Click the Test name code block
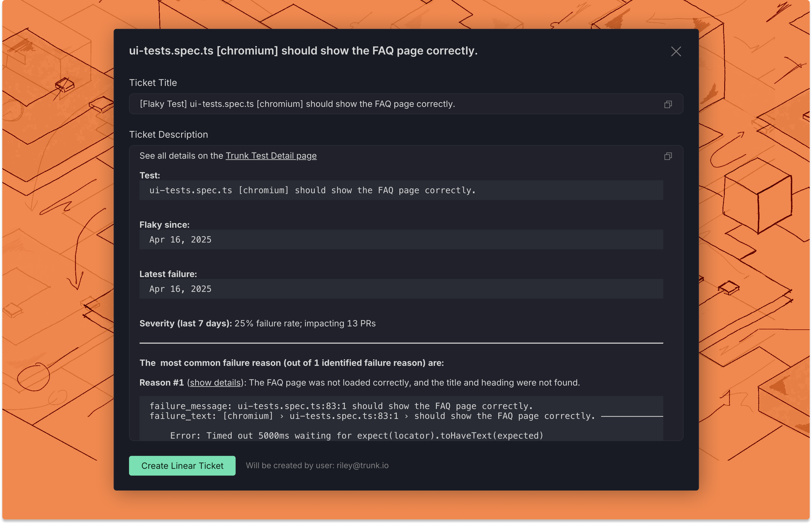Screen dimensions: 812x524 tap(401, 190)
